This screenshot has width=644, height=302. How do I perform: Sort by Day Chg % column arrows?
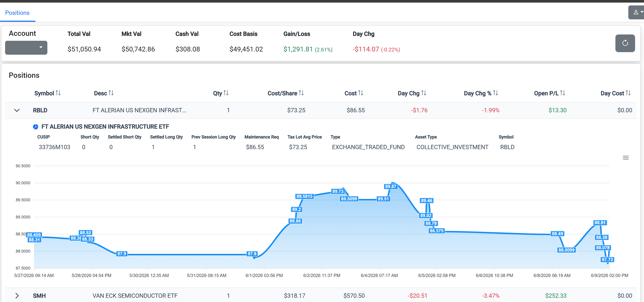tap(495, 93)
